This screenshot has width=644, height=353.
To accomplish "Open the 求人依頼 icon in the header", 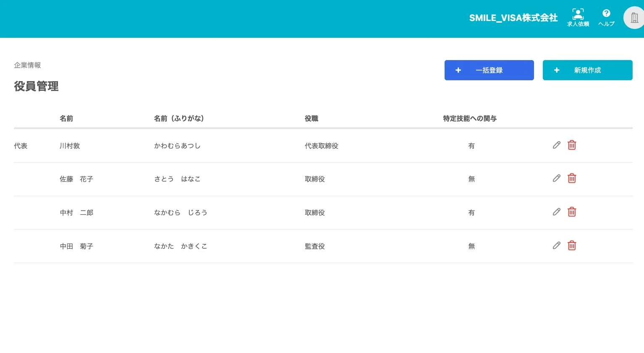I will (578, 17).
